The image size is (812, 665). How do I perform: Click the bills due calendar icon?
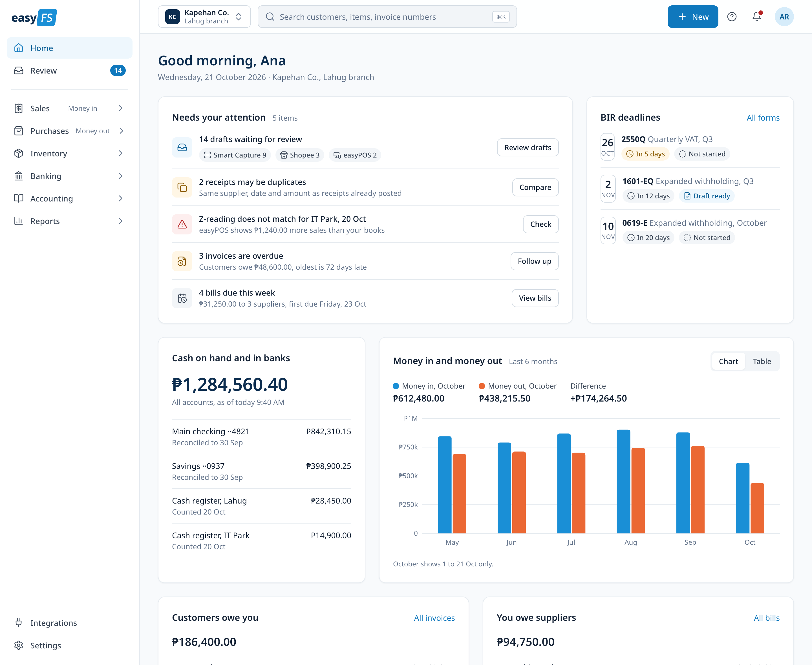(x=182, y=298)
